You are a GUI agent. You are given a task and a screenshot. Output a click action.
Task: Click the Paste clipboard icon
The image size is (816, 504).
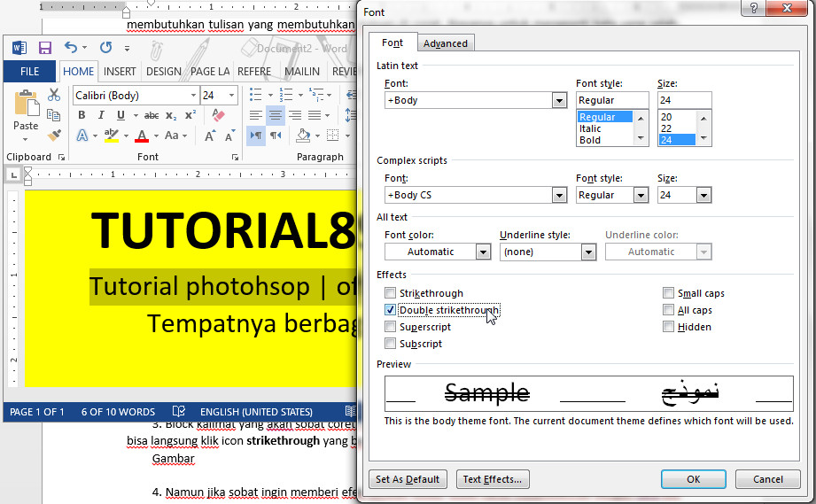[x=26, y=103]
